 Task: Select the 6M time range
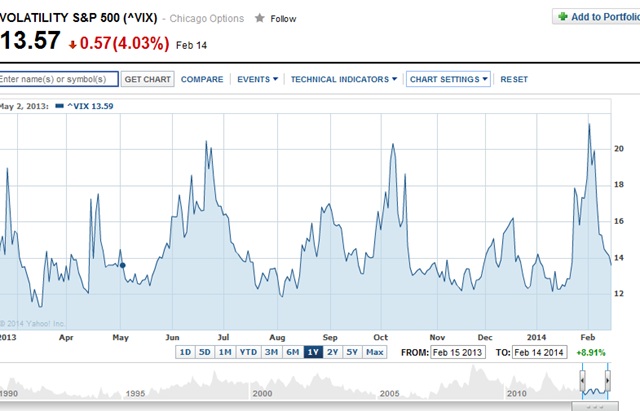click(x=293, y=352)
